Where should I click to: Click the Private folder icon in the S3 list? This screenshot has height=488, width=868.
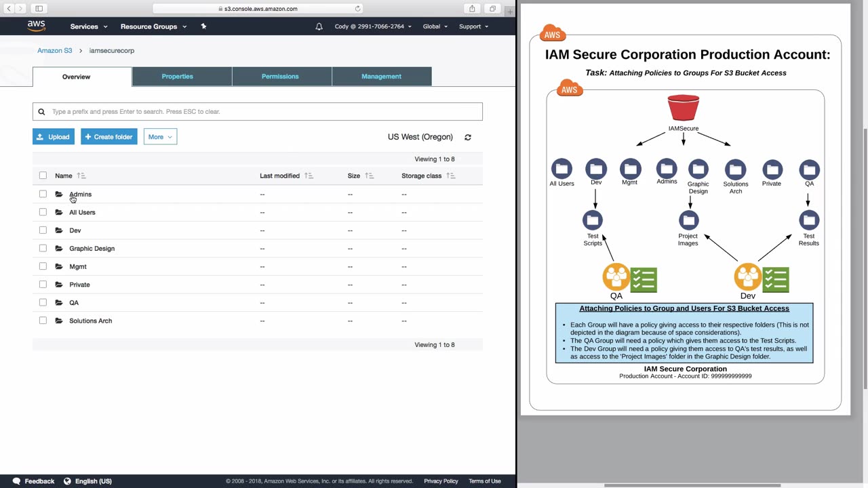pos(59,285)
